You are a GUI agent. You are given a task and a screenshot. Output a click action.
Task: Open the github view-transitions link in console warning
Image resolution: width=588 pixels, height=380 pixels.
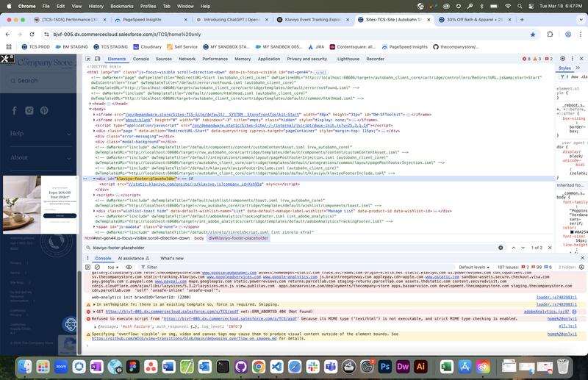tap(184, 338)
